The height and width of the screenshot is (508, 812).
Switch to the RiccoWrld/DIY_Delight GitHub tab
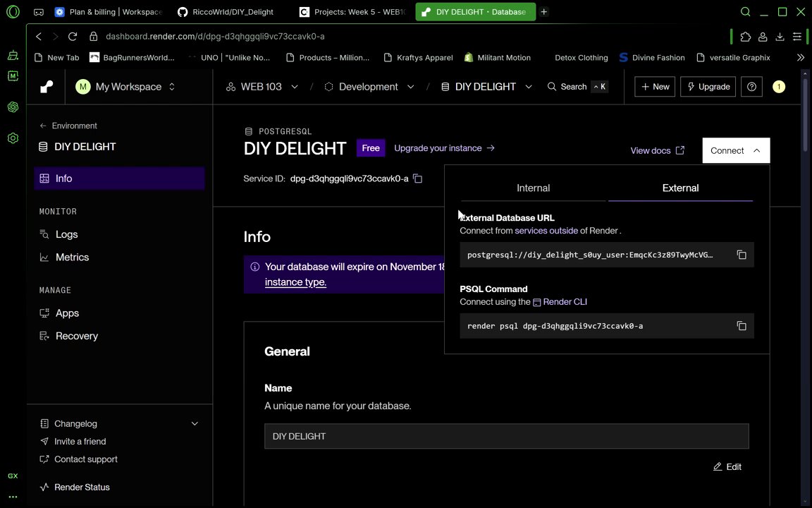pyautogui.click(x=226, y=11)
